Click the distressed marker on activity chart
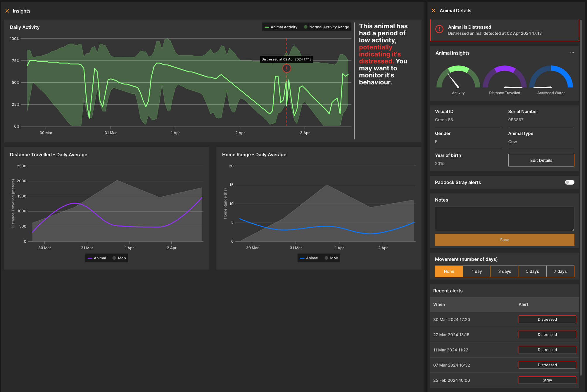Image resolution: width=587 pixels, height=392 pixels. (286, 68)
